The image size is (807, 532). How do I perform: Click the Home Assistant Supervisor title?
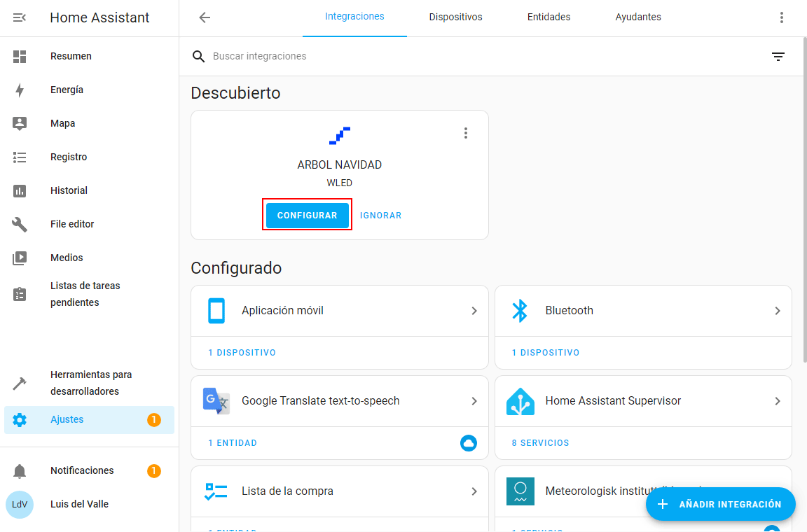pos(613,401)
